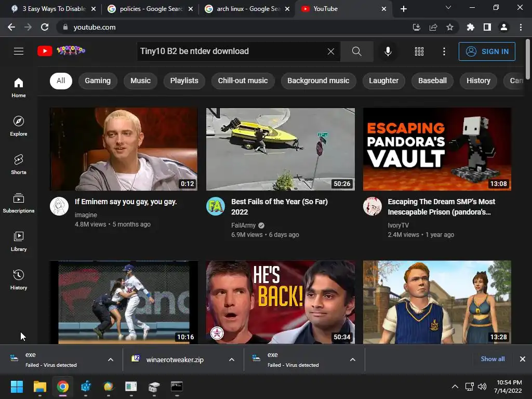This screenshot has height=399, width=532.
Task: Click the imagine channel avatar
Action: tap(59, 206)
